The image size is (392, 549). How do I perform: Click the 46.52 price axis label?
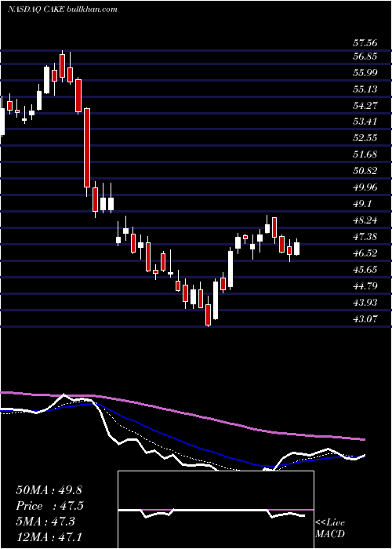click(x=365, y=253)
